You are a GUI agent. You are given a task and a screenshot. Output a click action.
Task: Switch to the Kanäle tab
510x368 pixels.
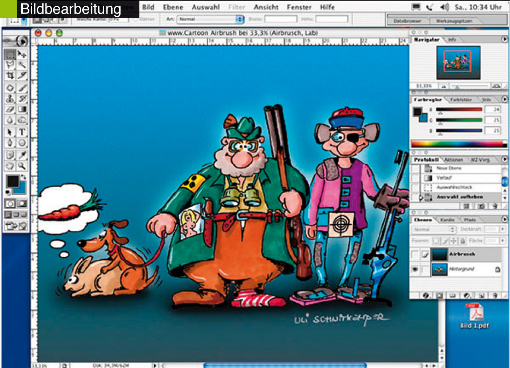[447, 220]
